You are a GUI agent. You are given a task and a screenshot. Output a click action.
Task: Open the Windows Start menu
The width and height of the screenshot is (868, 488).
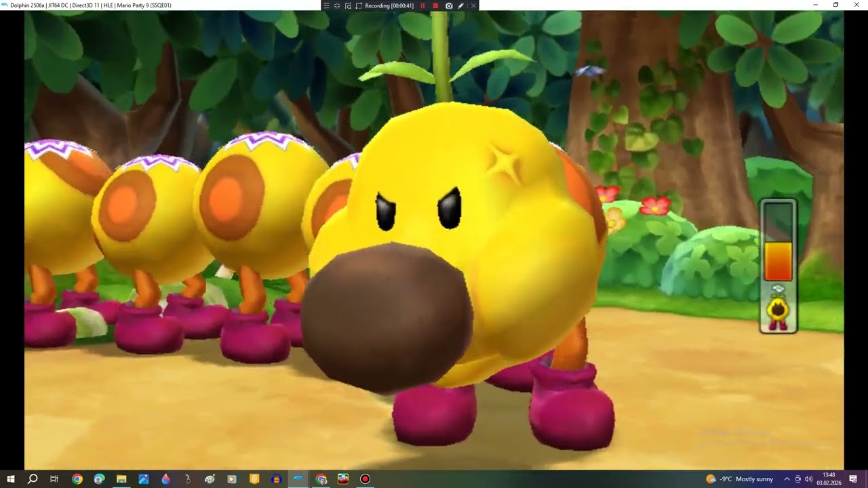pyautogui.click(x=11, y=479)
